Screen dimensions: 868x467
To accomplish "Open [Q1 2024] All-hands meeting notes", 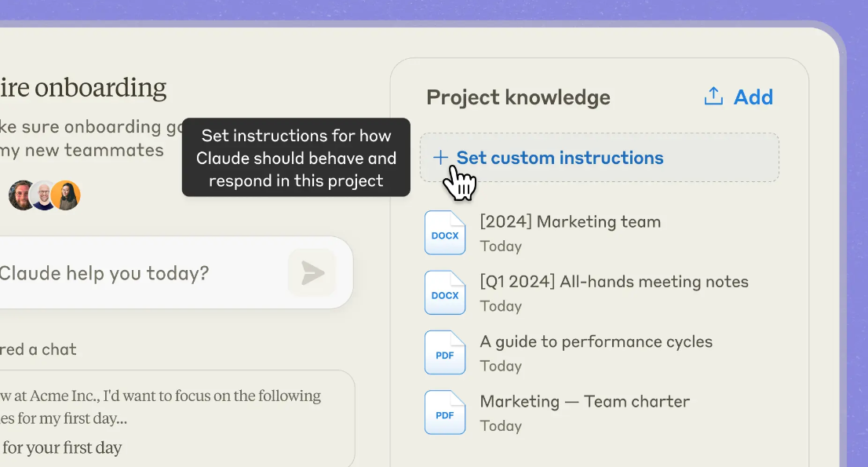I will 614,282.
